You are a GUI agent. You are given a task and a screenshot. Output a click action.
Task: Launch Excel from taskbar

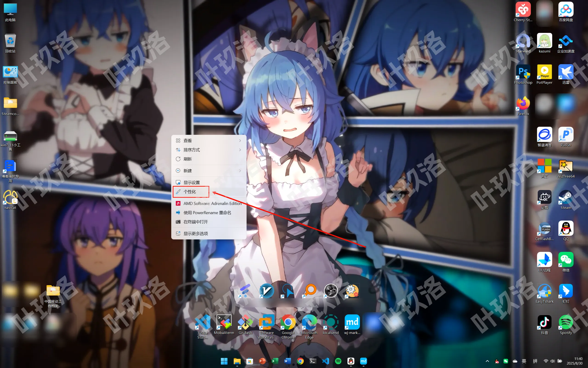275,361
